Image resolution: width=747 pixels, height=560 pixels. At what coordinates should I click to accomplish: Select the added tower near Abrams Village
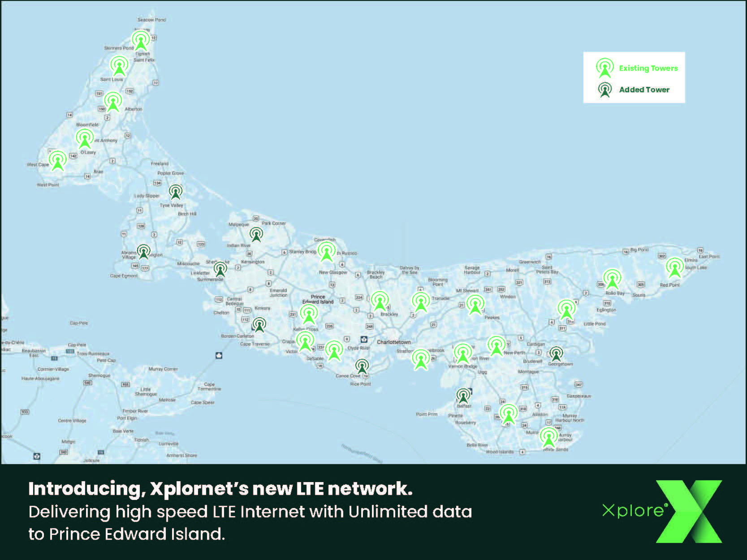click(143, 252)
